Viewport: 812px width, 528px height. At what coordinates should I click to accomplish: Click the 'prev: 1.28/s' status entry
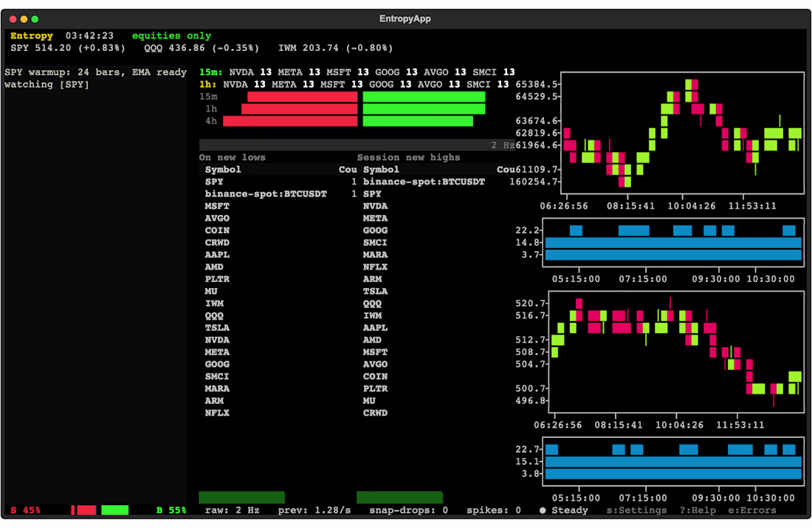(314, 510)
